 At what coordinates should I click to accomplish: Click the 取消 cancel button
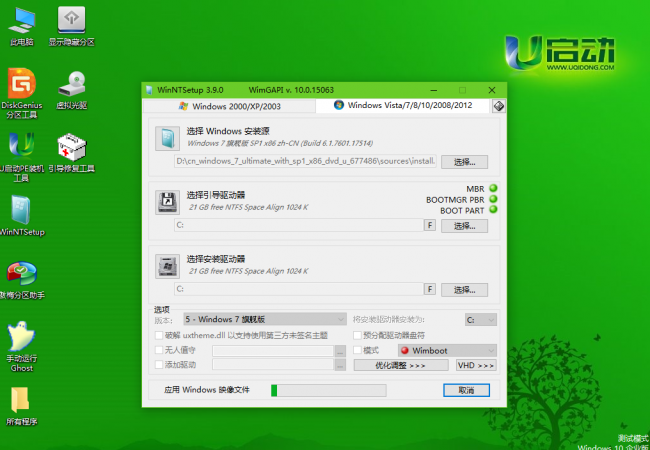click(x=466, y=390)
